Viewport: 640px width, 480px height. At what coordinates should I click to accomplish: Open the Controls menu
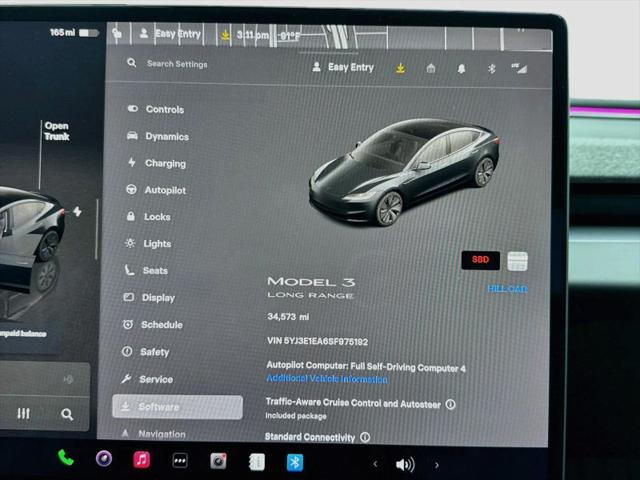point(156,109)
